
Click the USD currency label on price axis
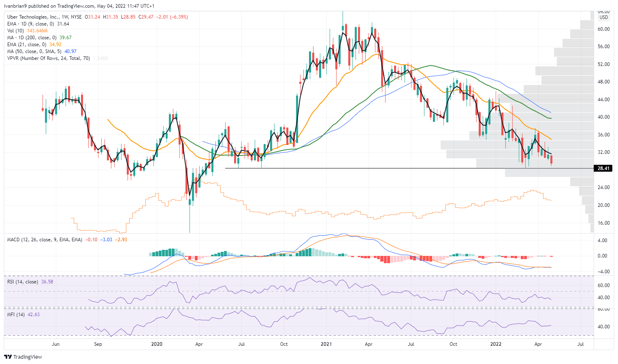tap(603, 17)
